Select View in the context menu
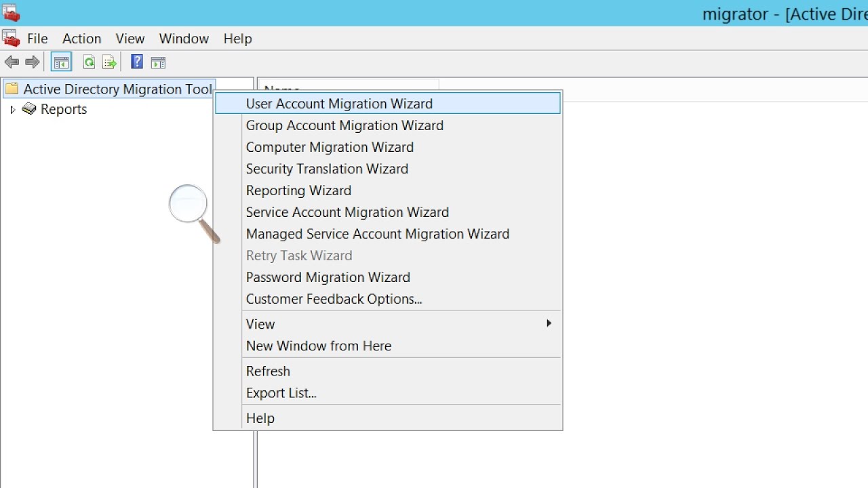This screenshot has height=488, width=868. click(x=388, y=324)
